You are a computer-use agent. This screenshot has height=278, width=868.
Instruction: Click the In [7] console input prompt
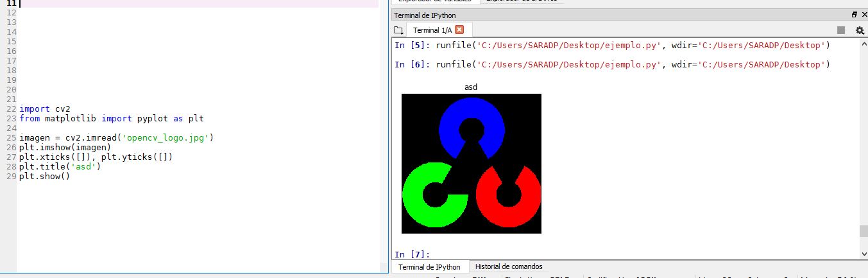coord(413,254)
